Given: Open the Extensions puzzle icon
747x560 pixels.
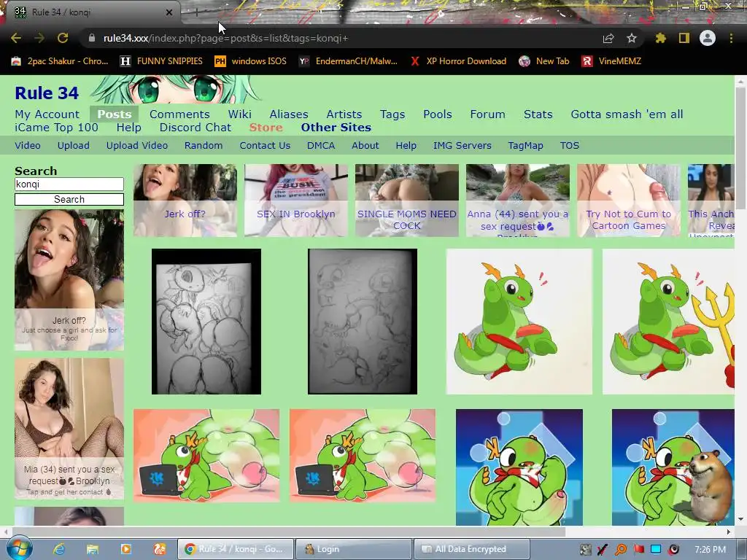Looking at the screenshot, I should (x=660, y=38).
